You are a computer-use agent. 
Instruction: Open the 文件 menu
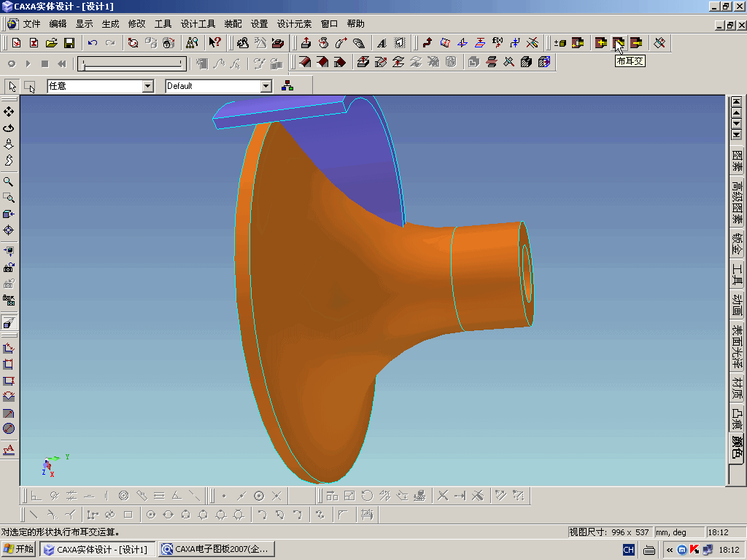pos(32,24)
